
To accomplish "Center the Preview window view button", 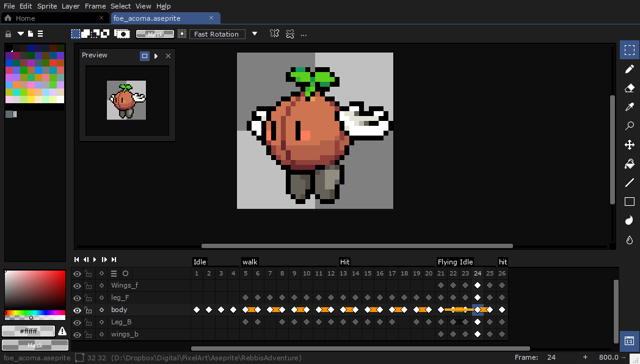I will point(145,56).
